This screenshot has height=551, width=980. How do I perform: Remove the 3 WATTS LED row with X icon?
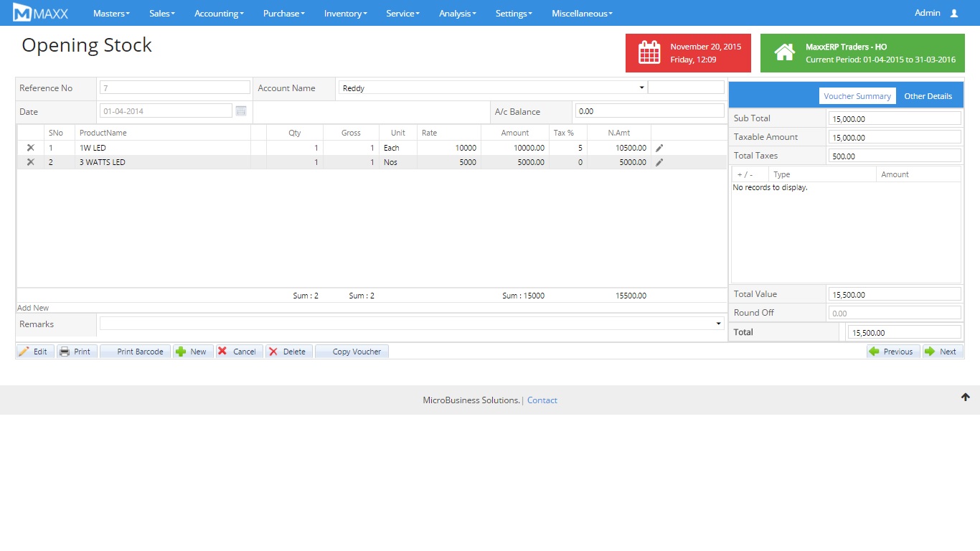[x=30, y=162]
